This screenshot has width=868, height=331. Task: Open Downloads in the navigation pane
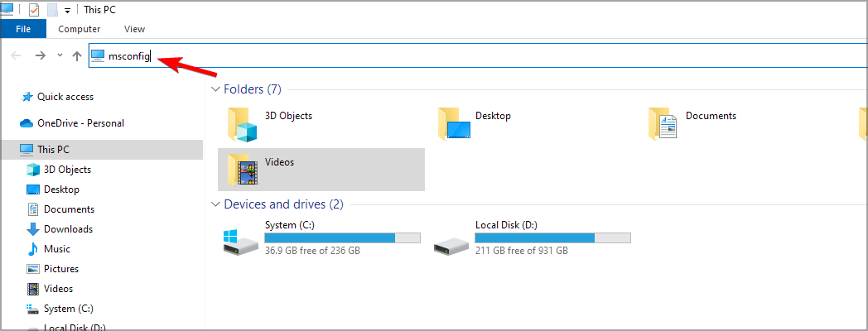[x=68, y=229]
